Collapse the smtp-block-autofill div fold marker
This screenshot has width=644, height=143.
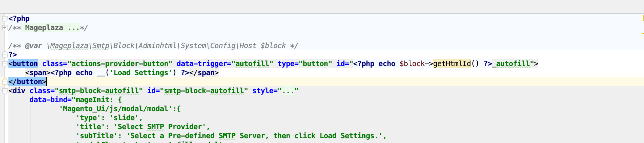pyautogui.click(x=5, y=91)
